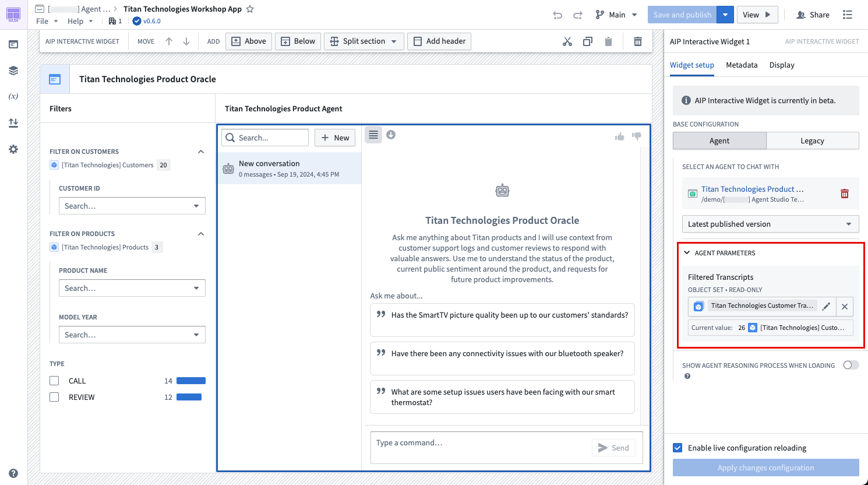Image resolution: width=868 pixels, height=485 pixels.
Task: Move widget down with arrow icon
Action: 186,41
